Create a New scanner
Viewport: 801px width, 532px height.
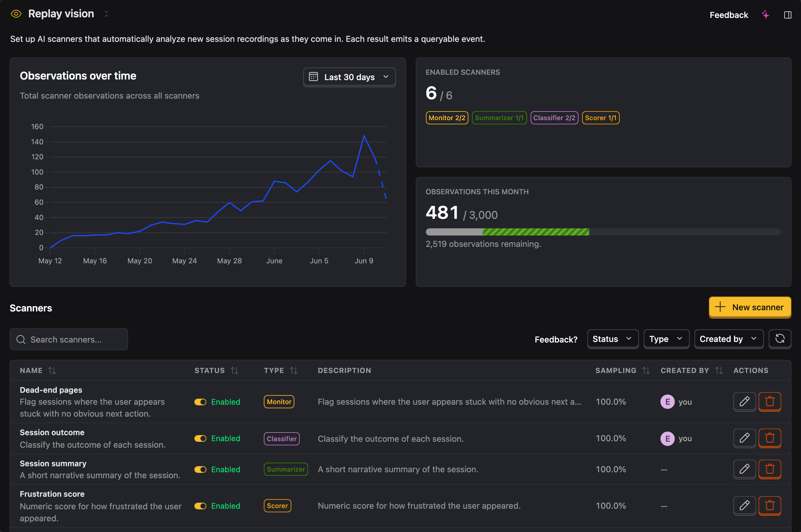tap(750, 307)
